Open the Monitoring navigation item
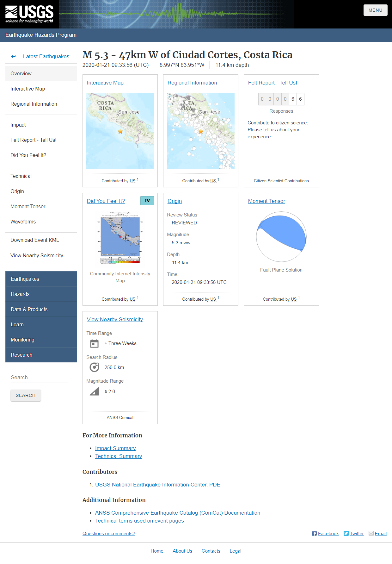392x564 pixels. [x=41, y=340]
